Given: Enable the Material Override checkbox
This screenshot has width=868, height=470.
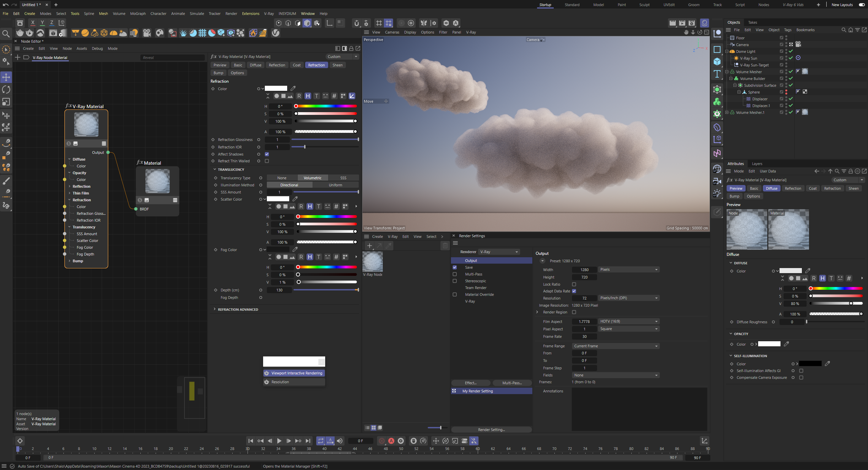Looking at the screenshot, I should coord(455,294).
